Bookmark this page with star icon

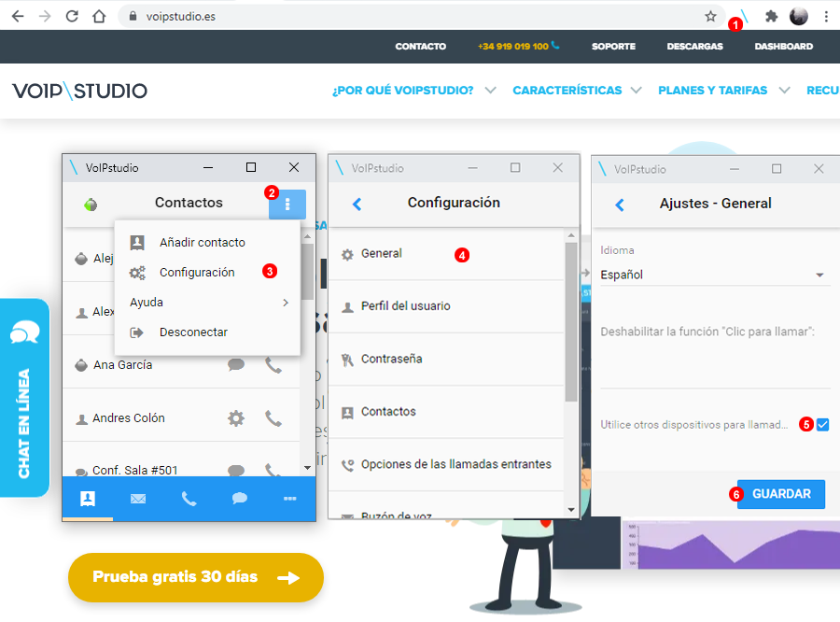[x=710, y=17]
